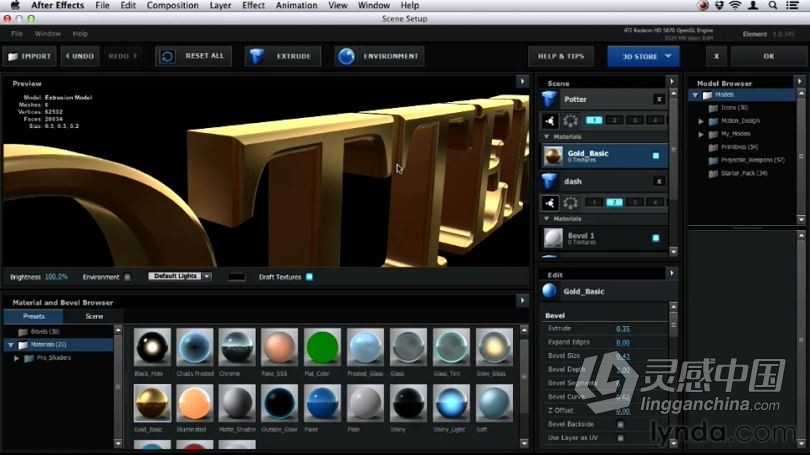The height and width of the screenshot is (455, 810).
Task: Enable the Use Layer as UV checkbox
Action: (620, 438)
